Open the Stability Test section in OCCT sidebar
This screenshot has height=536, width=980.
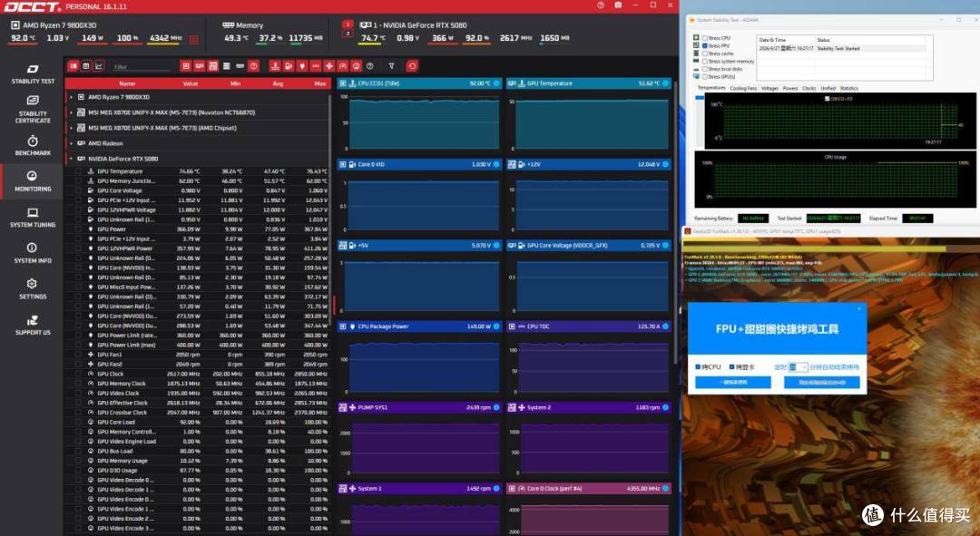(33, 73)
